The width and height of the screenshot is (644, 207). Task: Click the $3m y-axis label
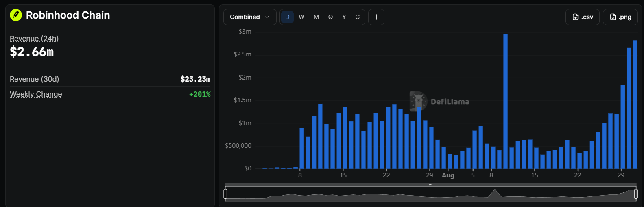coord(245,32)
